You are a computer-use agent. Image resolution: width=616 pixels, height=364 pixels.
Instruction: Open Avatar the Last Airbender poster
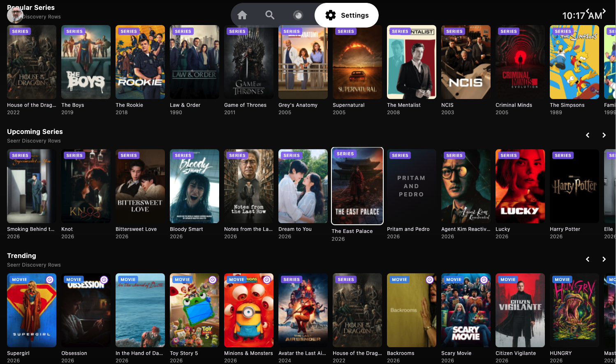coord(303,310)
